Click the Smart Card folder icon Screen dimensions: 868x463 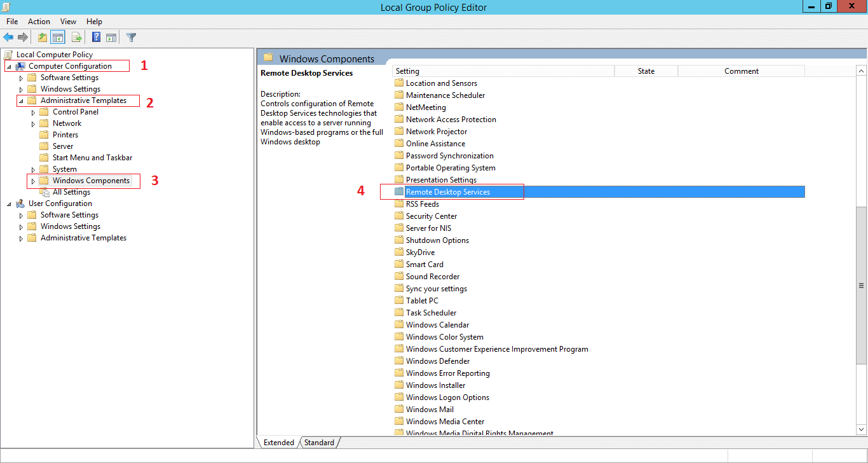pos(399,265)
